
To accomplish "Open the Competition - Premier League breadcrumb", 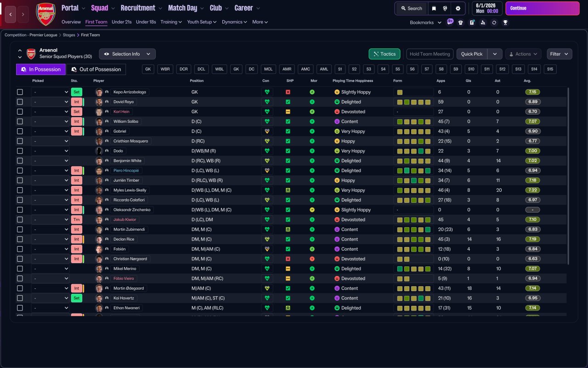I will point(31,35).
